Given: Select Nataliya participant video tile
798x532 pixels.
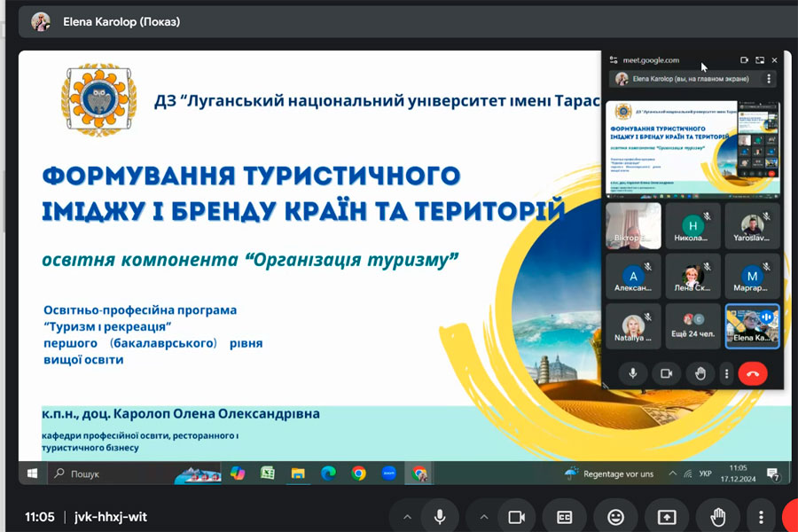Looking at the screenshot, I should click(633, 325).
